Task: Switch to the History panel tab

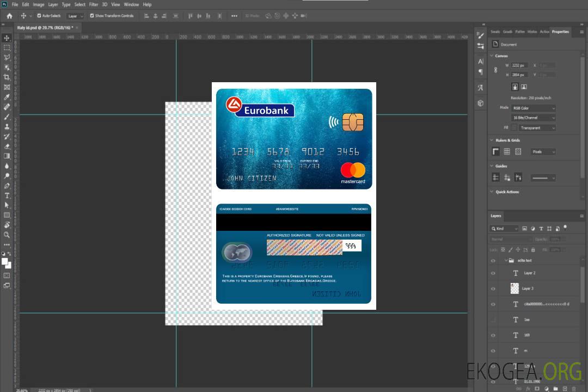Action: coord(532,32)
